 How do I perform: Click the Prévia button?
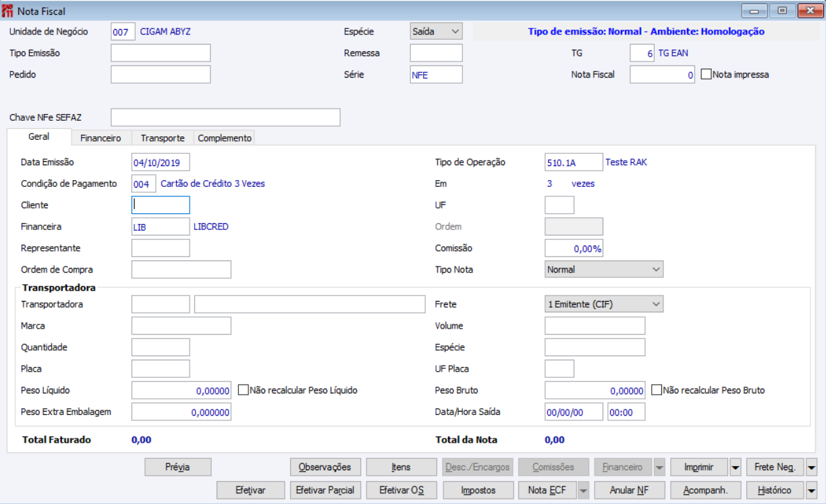coord(178,467)
